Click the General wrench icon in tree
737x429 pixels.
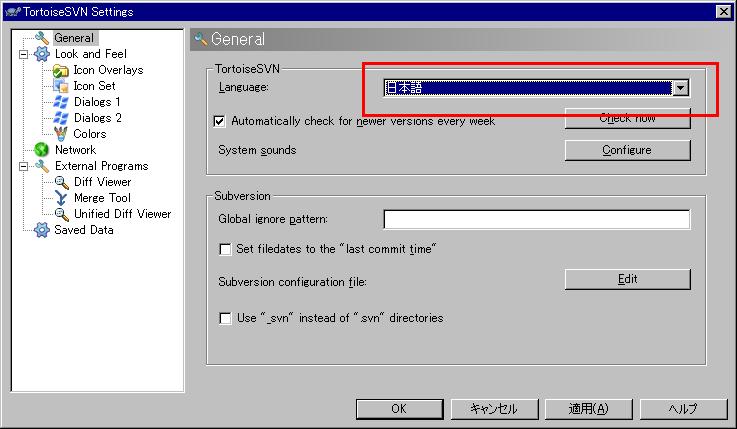[x=42, y=38]
